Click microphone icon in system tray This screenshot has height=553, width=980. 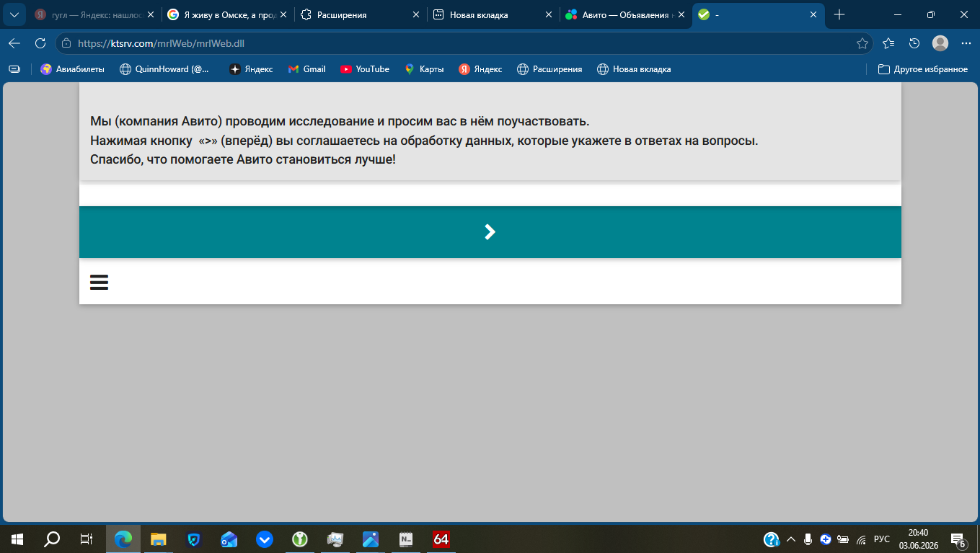[808, 539]
